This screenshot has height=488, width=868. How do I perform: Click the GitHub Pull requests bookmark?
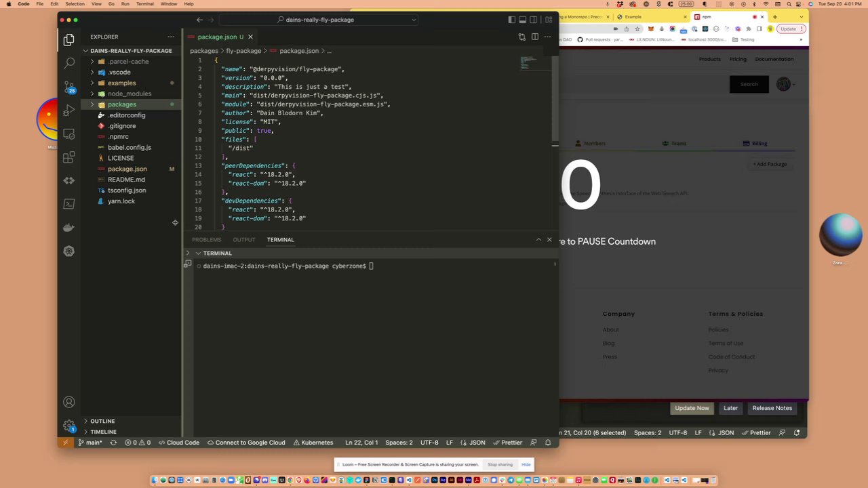tap(600, 39)
